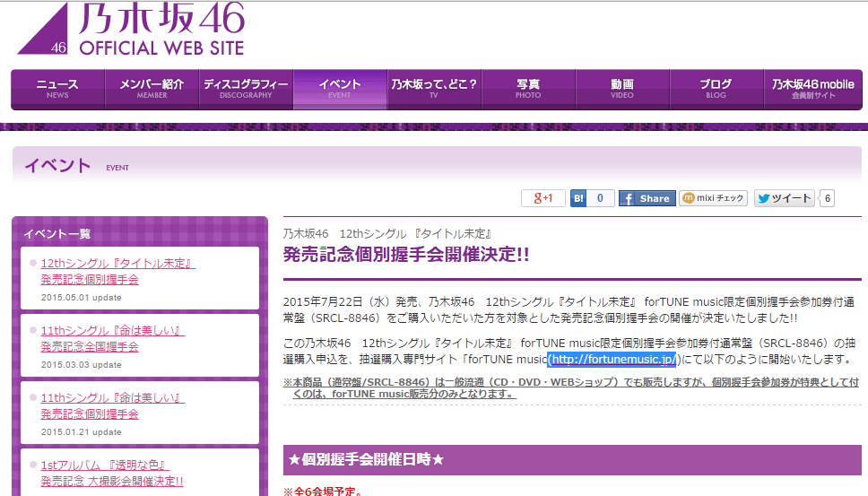Open the ニュース NEWS menu
The image size is (868, 496).
coord(58,89)
